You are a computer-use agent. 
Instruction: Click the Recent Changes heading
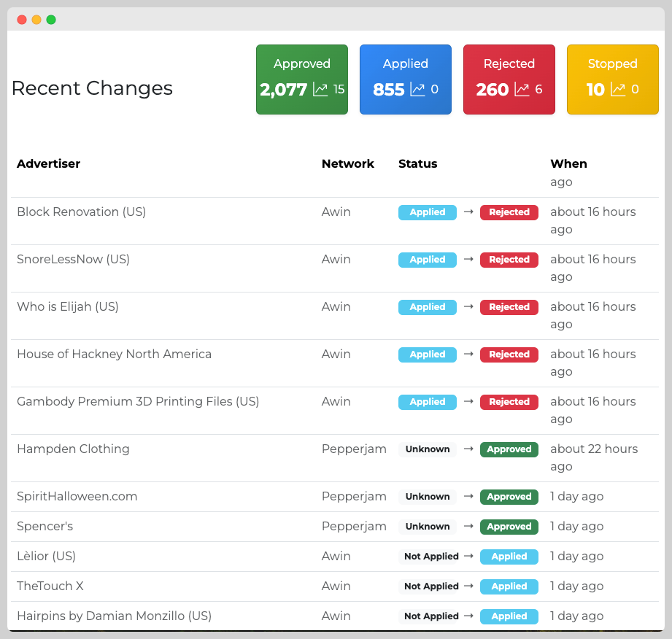click(x=92, y=88)
